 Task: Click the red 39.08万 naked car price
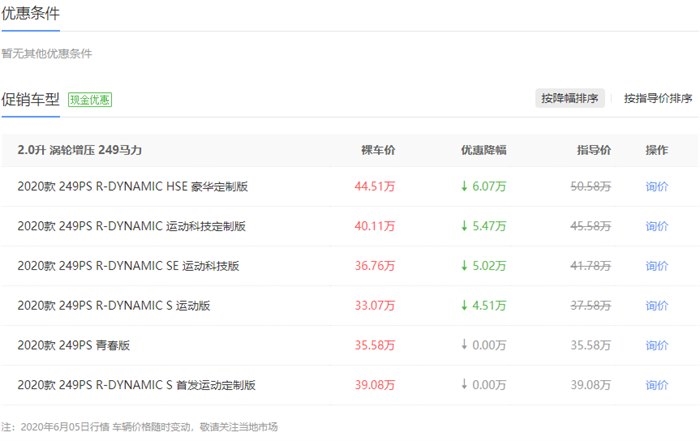[x=375, y=385]
